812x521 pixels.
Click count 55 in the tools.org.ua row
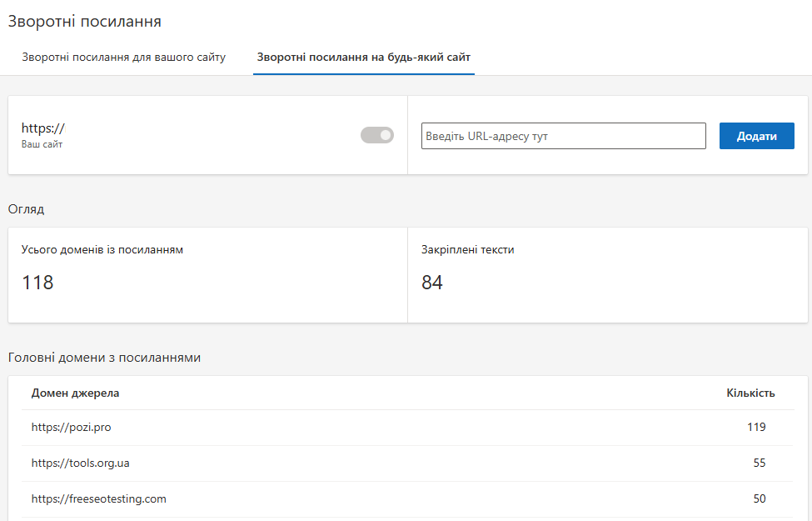click(759, 463)
